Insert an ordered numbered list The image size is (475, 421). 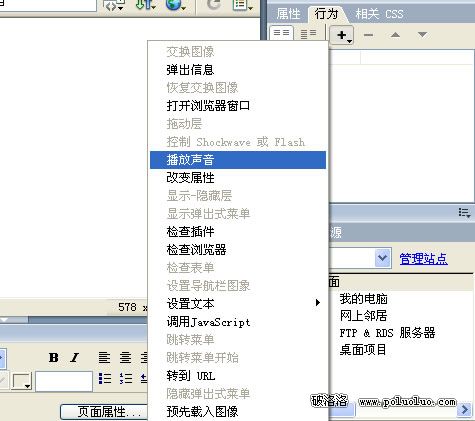[126, 379]
